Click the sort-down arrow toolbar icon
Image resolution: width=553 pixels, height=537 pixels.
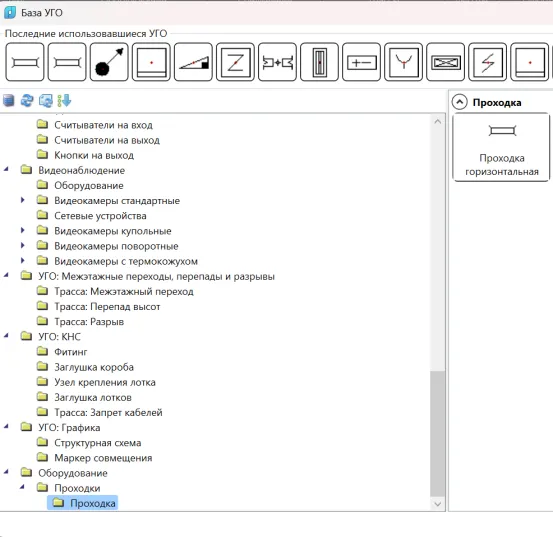64,101
